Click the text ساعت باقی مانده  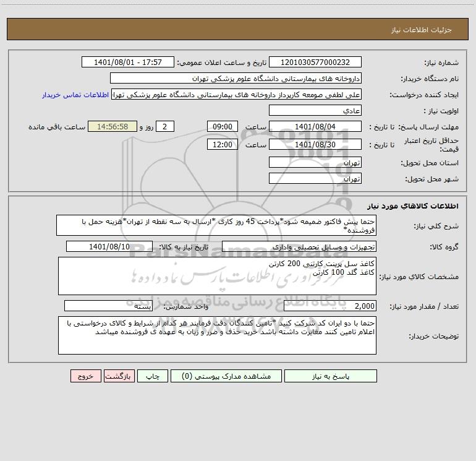(57, 127)
